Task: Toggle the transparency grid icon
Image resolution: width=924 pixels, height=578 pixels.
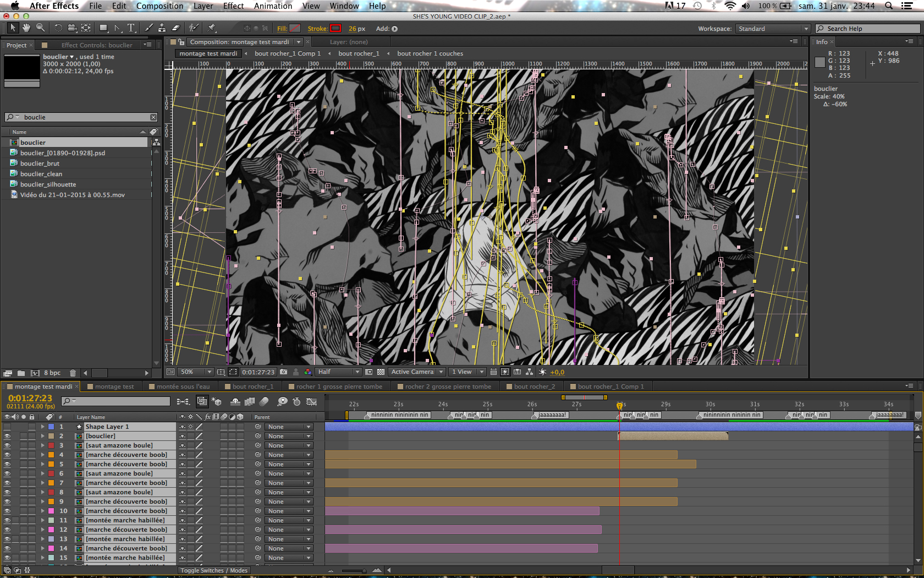Action: click(x=381, y=372)
